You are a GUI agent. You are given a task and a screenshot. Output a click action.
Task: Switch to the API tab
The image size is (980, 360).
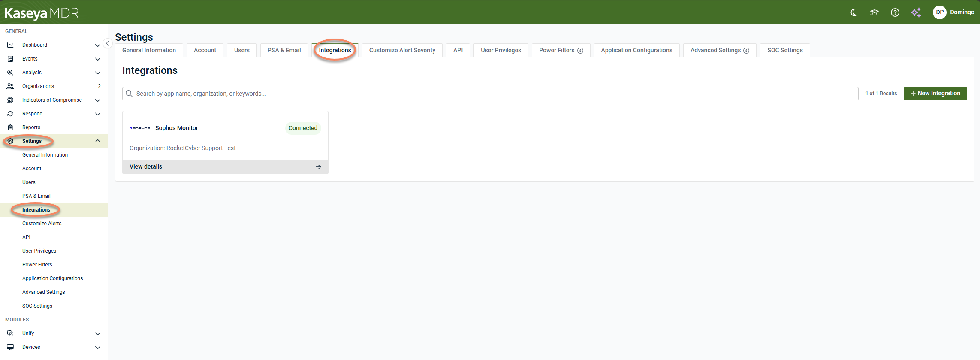458,50
